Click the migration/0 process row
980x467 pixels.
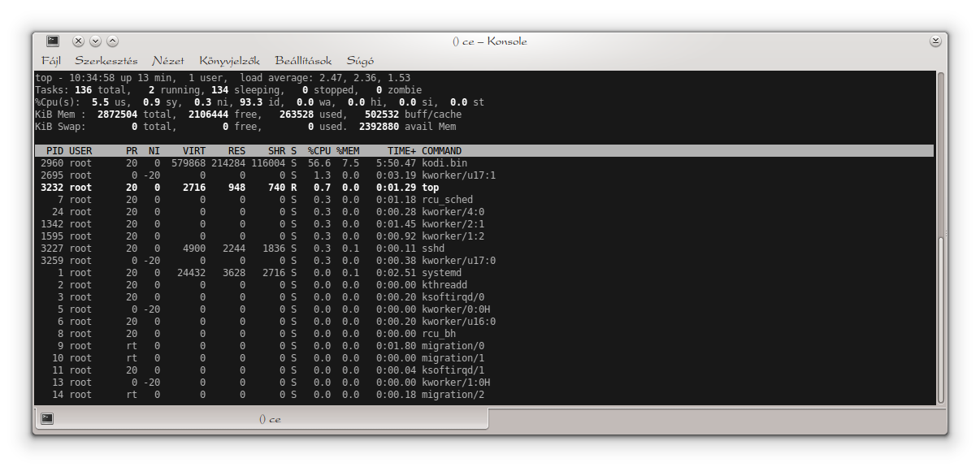tap(483, 346)
